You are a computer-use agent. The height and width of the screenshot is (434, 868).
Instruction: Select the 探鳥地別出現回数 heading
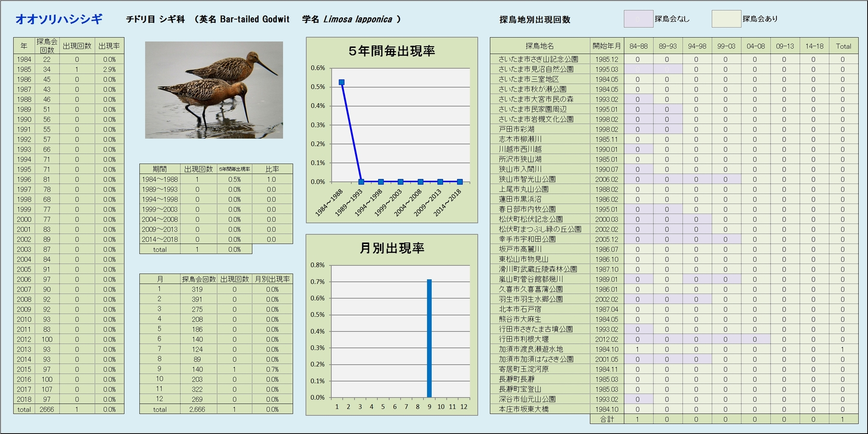535,19
